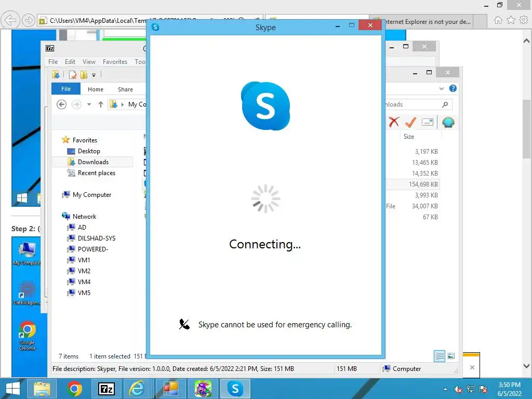This screenshot has height=399, width=532.
Task: Click the network icon in system tray
Action: pyautogui.click(x=471, y=389)
